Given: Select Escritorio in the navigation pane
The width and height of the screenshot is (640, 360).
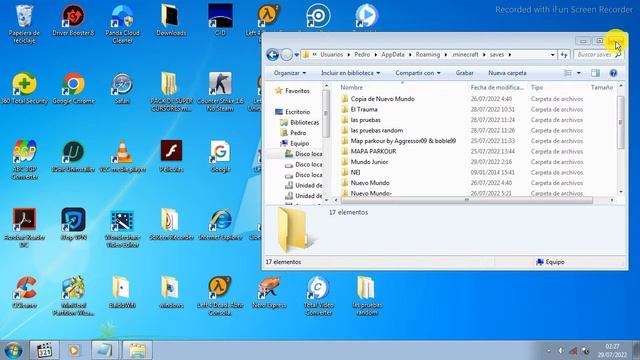Looking at the screenshot, I should pyautogui.click(x=293, y=112).
